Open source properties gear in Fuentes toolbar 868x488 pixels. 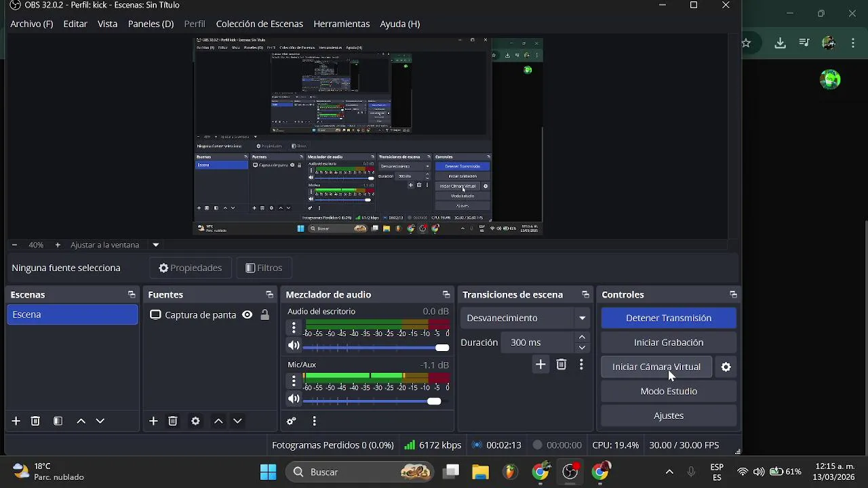(x=195, y=421)
